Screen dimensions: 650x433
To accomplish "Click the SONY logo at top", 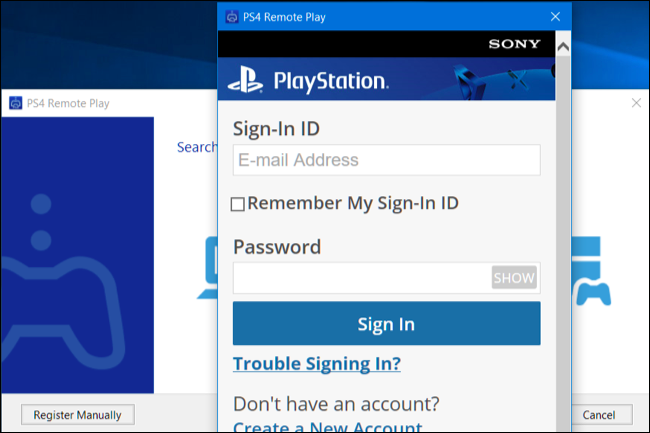I will (x=514, y=44).
